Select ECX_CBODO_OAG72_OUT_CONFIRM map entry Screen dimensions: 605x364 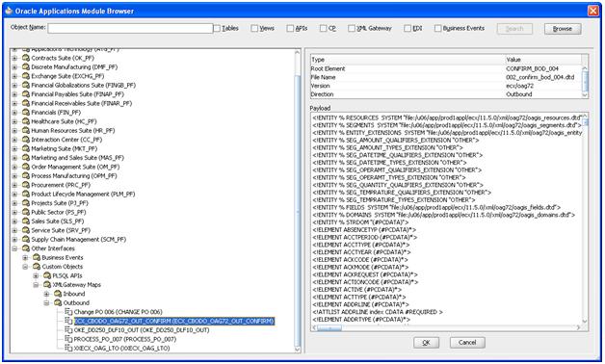(174, 321)
